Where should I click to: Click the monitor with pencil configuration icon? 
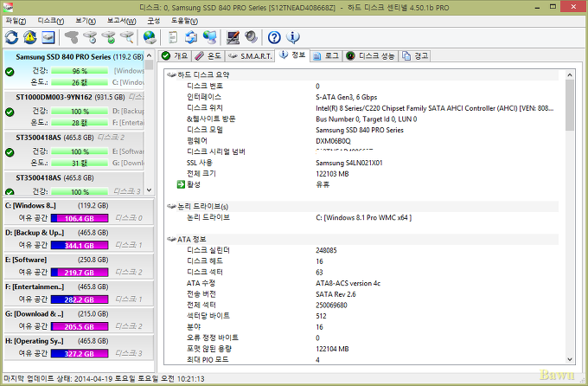click(233, 37)
